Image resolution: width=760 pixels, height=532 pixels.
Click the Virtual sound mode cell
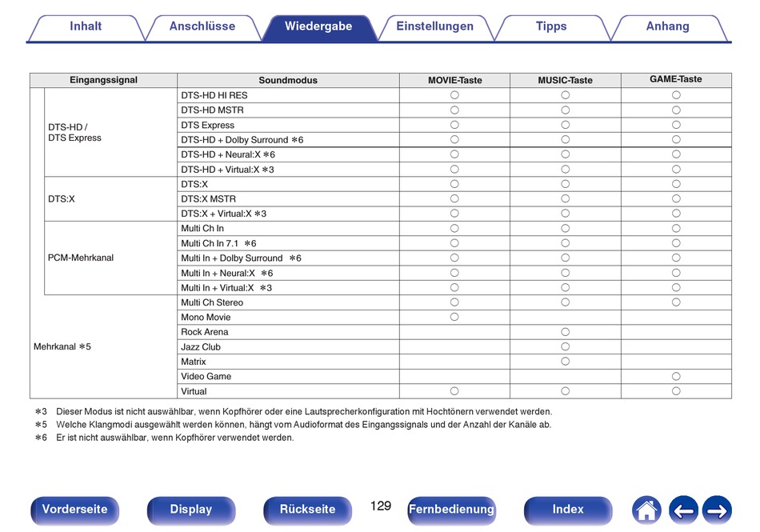288,391
